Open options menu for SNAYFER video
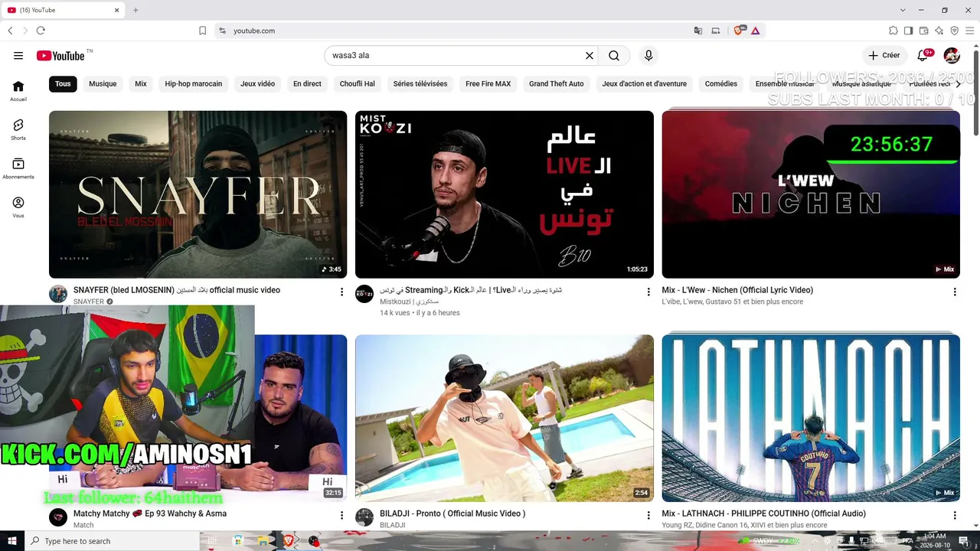 tap(342, 292)
